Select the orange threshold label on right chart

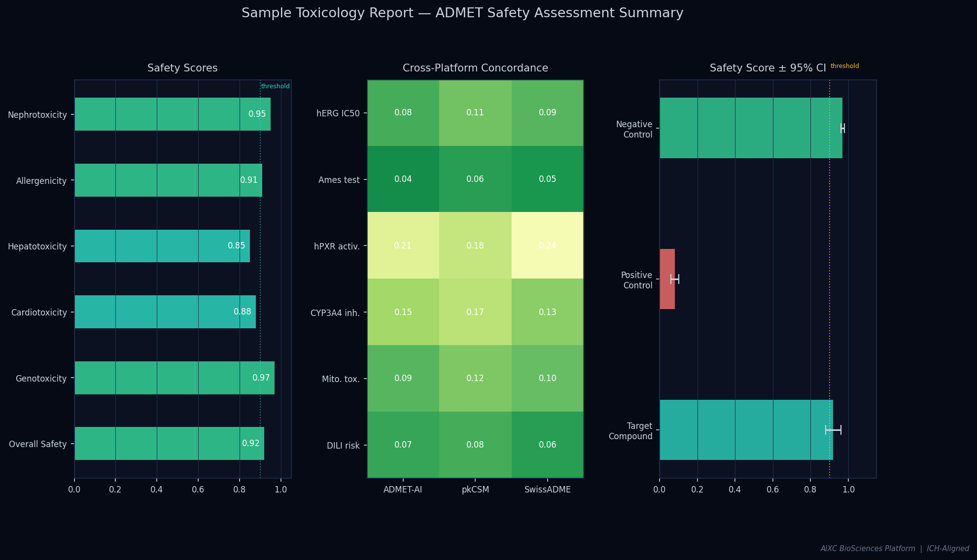tap(844, 65)
